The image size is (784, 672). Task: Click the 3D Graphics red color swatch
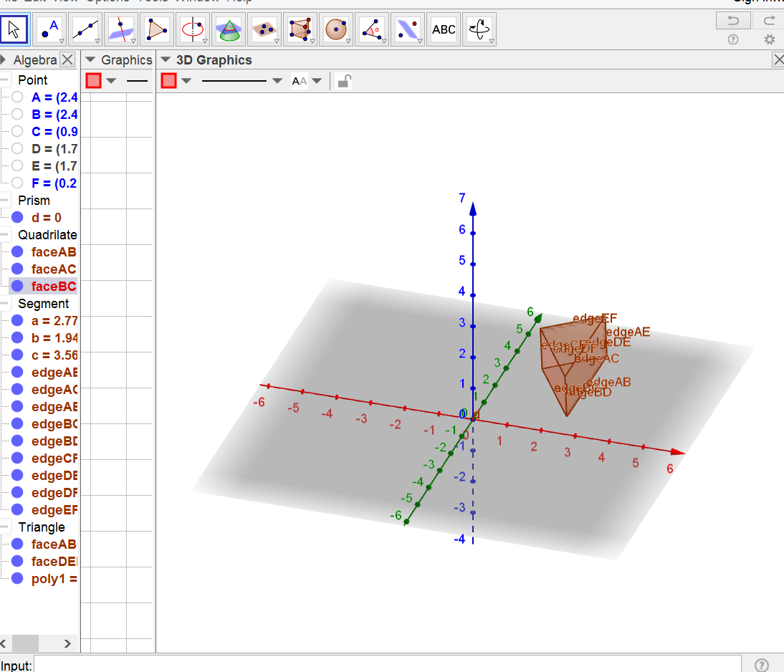169,81
